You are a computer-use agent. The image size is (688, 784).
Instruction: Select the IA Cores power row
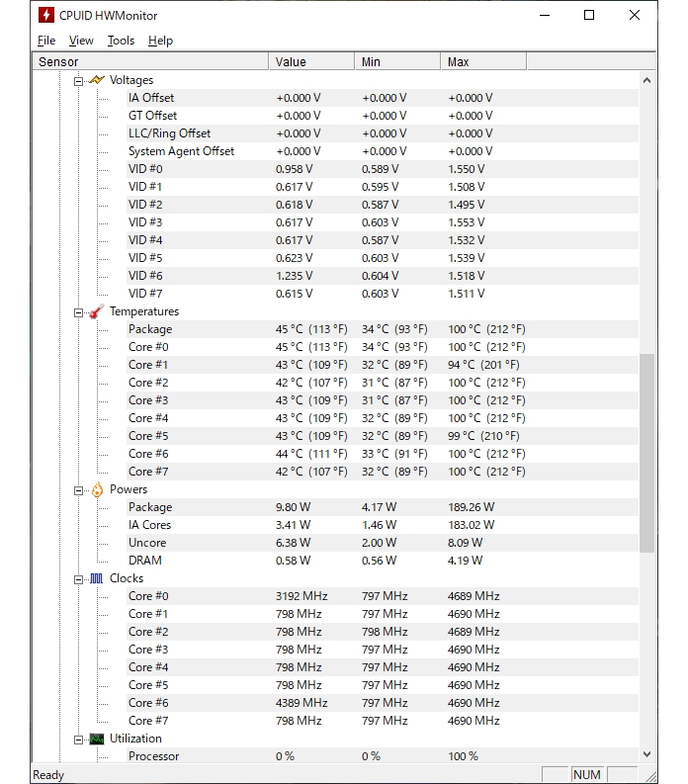(383, 525)
